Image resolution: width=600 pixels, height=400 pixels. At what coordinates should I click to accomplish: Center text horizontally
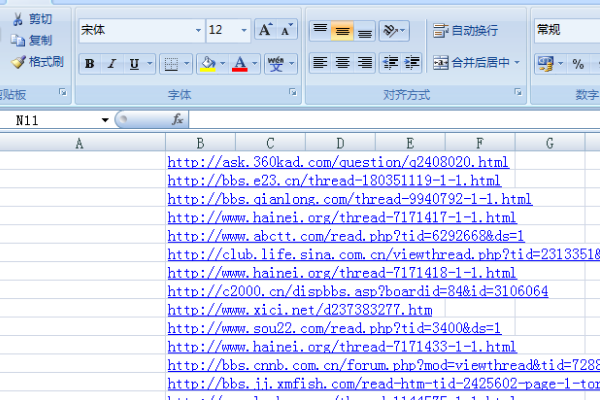click(x=342, y=63)
